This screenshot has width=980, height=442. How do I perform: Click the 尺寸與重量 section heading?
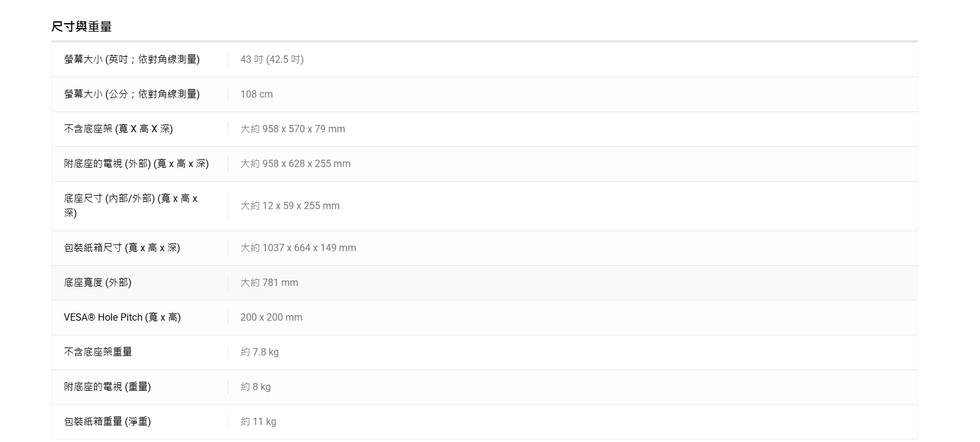(x=82, y=27)
